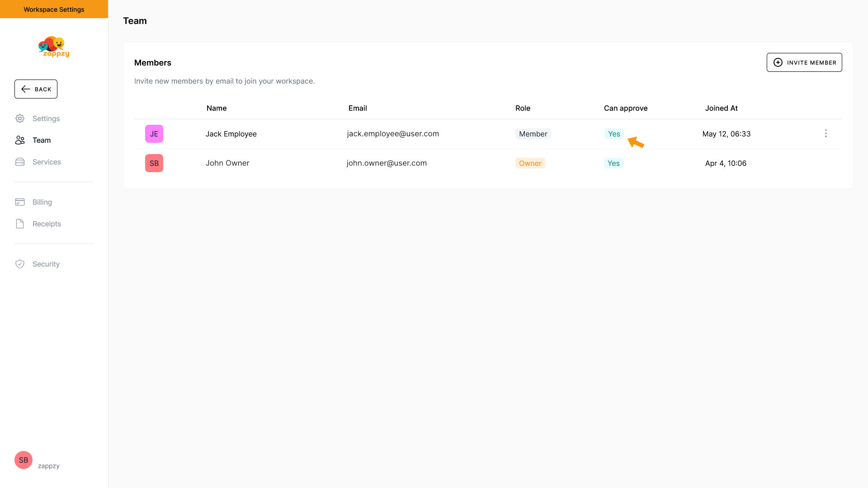Click the people icon next to Team
Viewport: 868px width, 488px height.
pos(20,140)
